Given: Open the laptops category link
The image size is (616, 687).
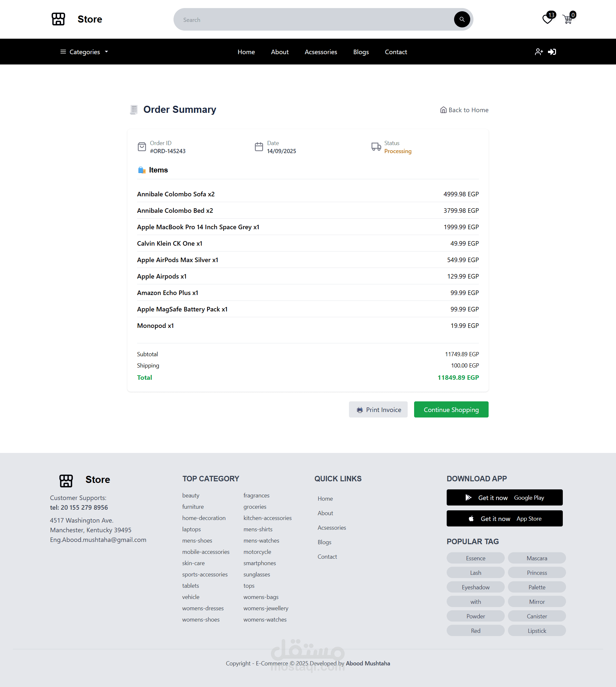Looking at the screenshot, I should (191, 529).
